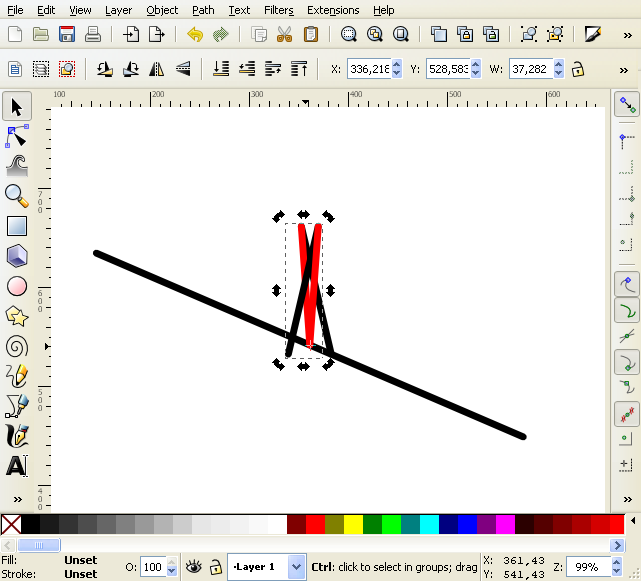Select the Calligraphy tool
The height and width of the screenshot is (581, 641).
pyautogui.click(x=17, y=436)
